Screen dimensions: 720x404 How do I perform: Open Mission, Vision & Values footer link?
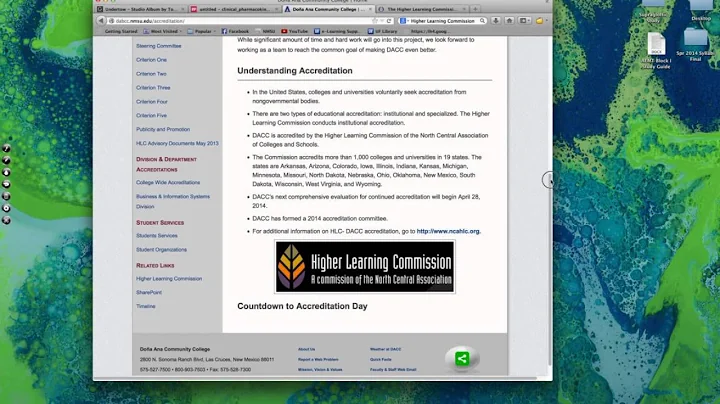(x=320, y=370)
